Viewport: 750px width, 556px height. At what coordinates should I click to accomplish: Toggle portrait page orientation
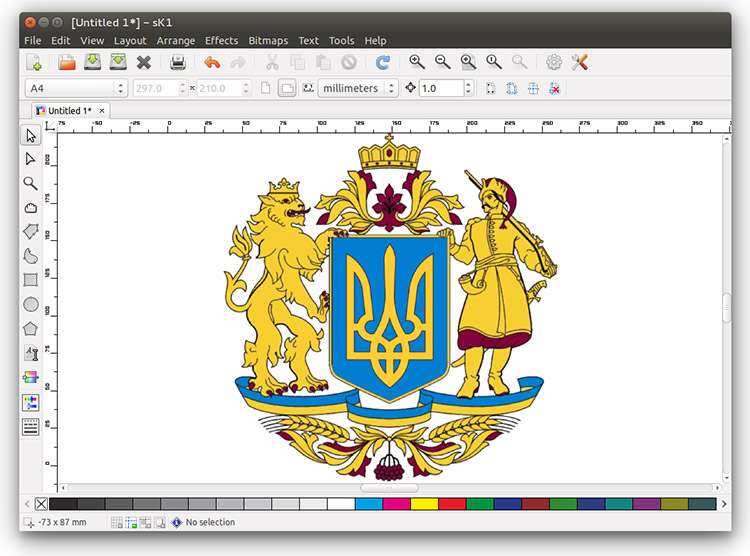(x=265, y=88)
